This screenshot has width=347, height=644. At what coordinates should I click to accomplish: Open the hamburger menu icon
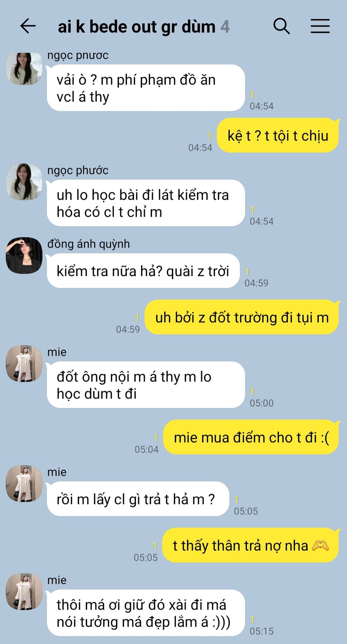pos(320,26)
